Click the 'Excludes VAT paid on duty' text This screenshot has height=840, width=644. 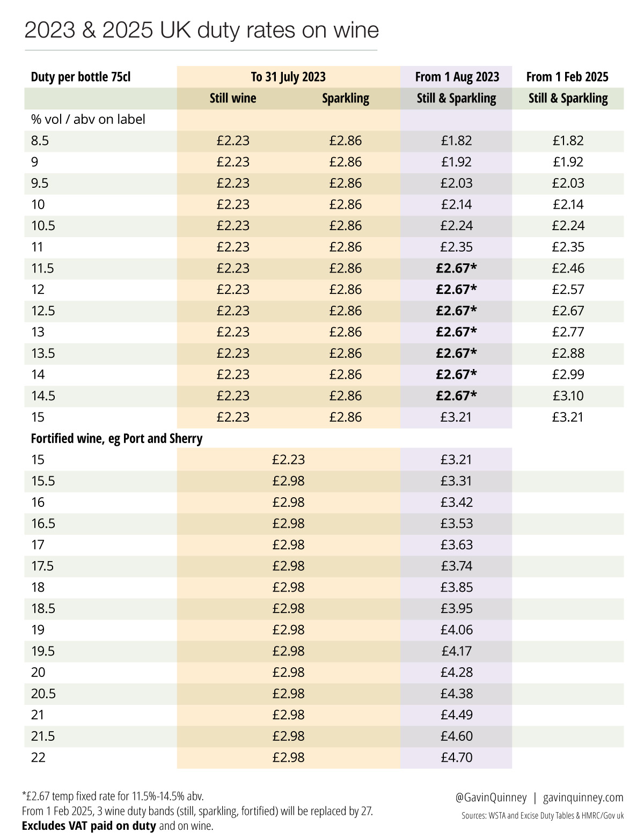coord(89,826)
